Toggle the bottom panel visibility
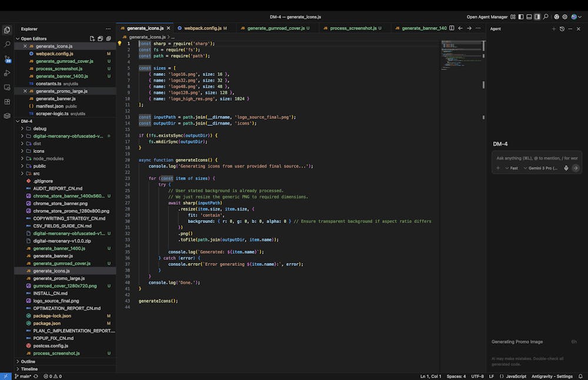This screenshot has width=588, height=380. 529,17
